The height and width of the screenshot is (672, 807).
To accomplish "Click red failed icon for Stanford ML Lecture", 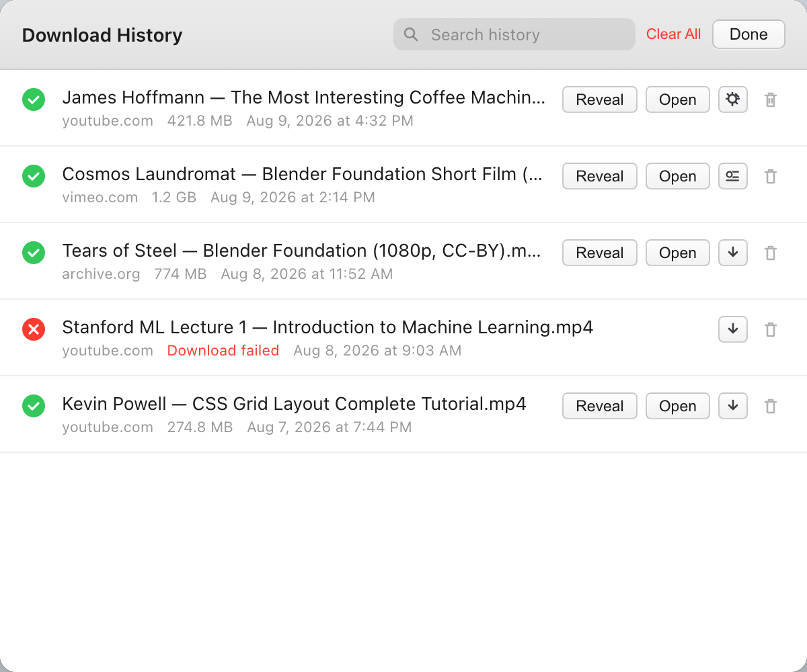I will point(34,329).
